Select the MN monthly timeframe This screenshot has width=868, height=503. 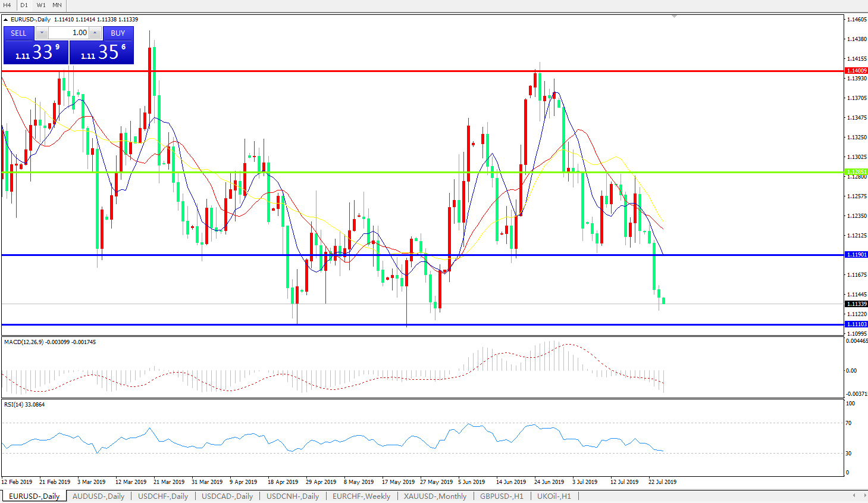[x=57, y=5]
